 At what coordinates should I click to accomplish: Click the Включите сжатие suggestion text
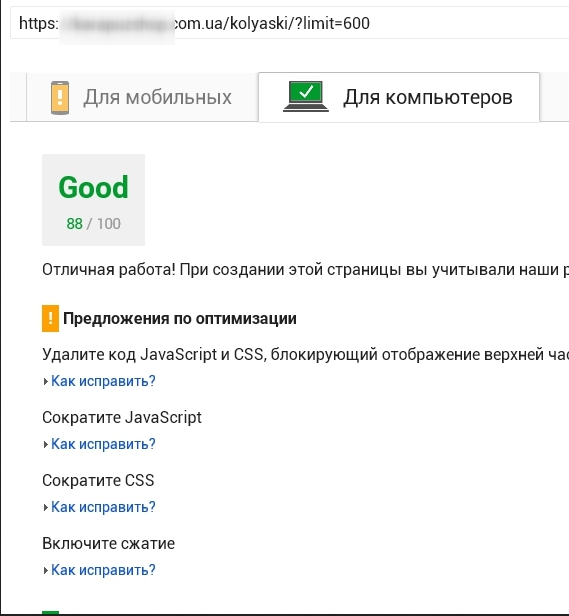pyautogui.click(x=108, y=543)
